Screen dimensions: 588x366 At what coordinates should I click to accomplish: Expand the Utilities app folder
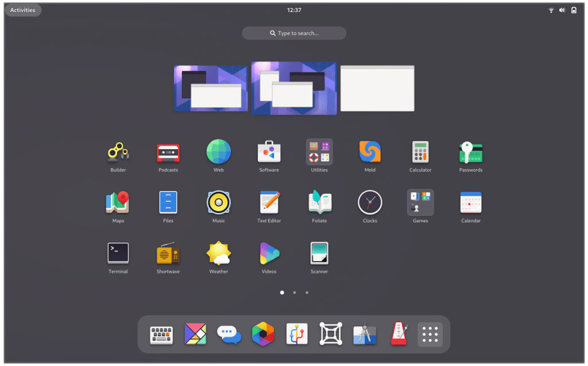pyautogui.click(x=319, y=152)
